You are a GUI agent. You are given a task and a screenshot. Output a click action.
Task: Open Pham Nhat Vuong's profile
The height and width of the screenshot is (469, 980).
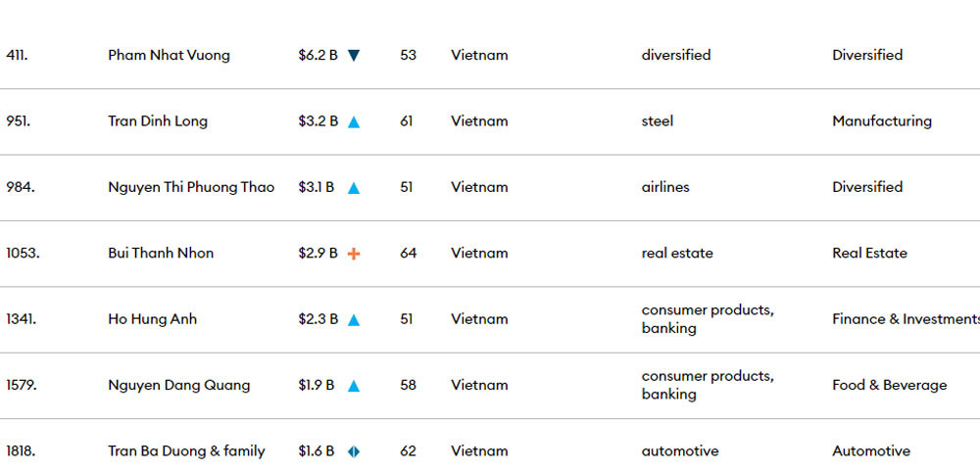(x=169, y=55)
